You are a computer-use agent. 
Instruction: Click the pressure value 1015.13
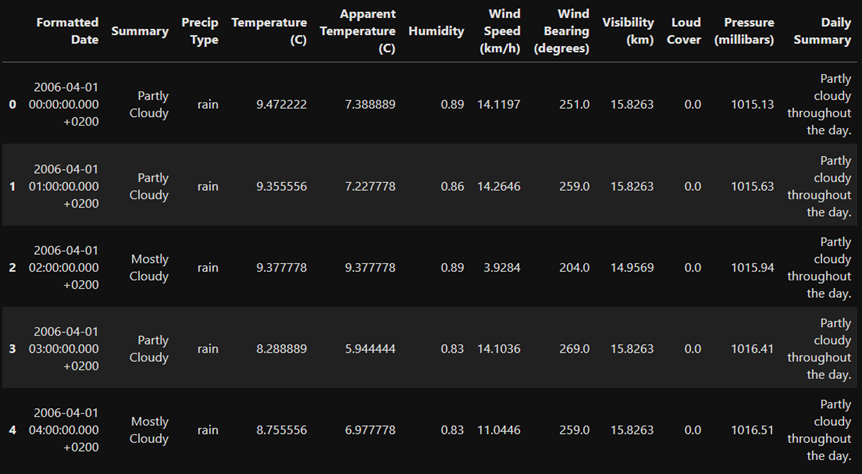click(752, 105)
